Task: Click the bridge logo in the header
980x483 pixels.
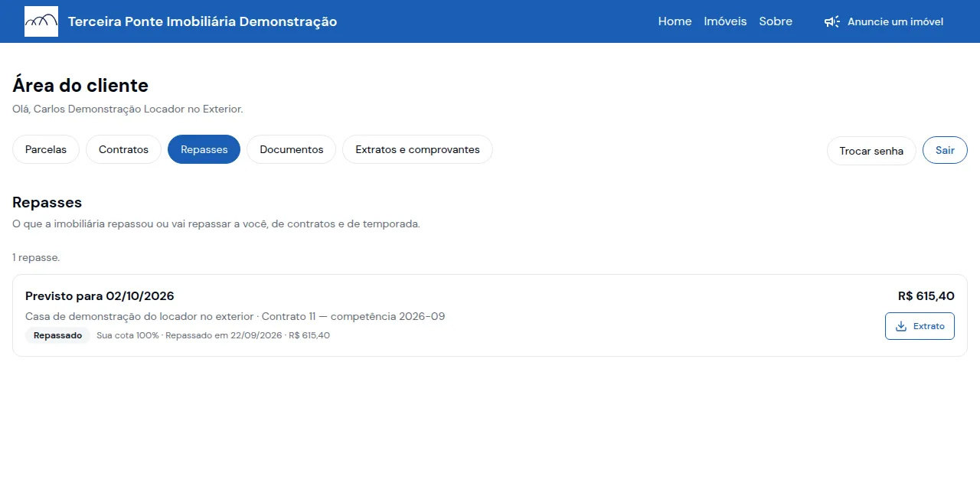Action: point(41,21)
